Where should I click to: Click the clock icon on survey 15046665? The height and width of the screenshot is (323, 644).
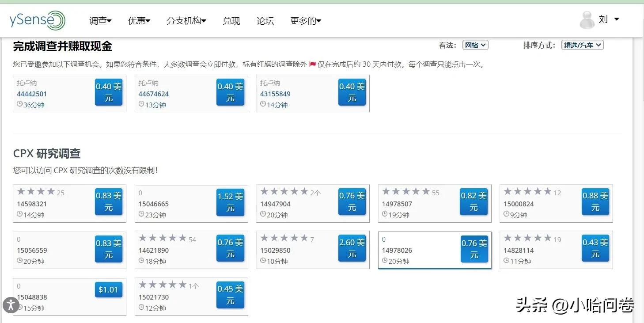tap(140, 215)
